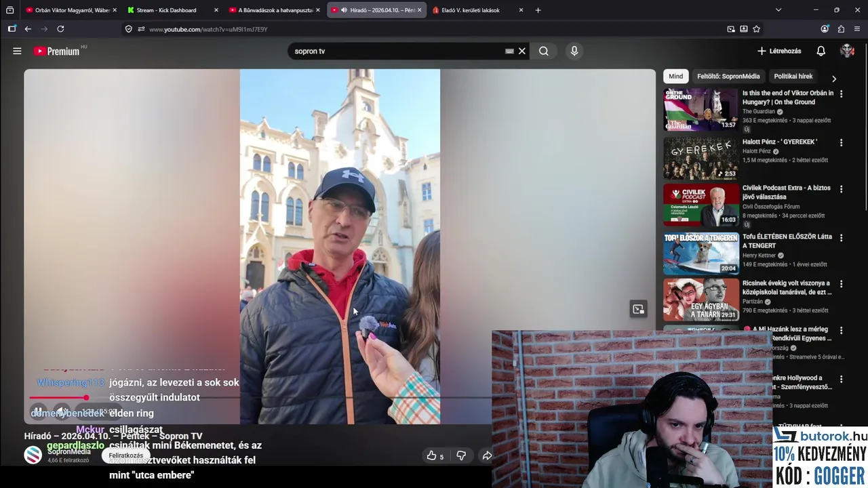Bookmark this page with the star
The image size is (868, 488).
[x=756, y=29]
